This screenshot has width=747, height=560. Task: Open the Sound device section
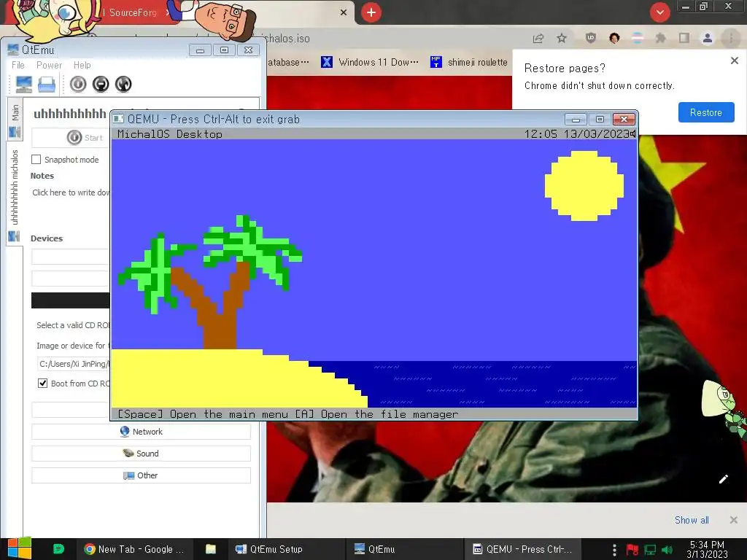(x=141, y=454)
